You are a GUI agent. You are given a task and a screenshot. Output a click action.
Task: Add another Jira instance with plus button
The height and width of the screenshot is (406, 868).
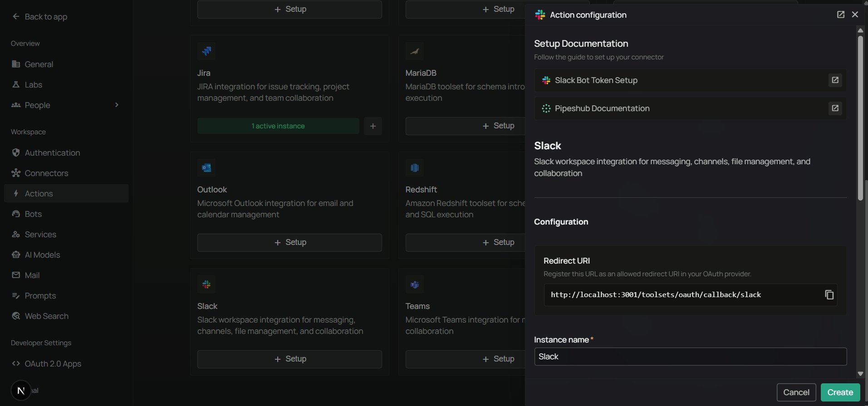pyautogui.click(x=373, y=126)
